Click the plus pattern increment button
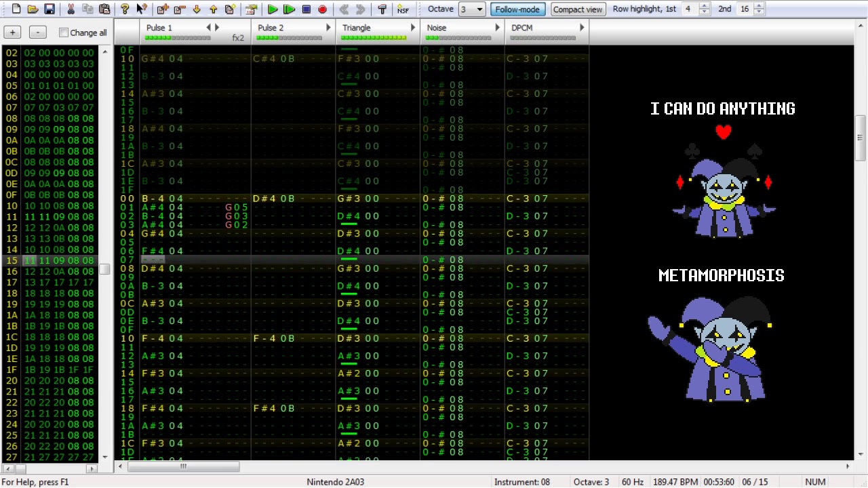Viewport: 868px width, 488px height. click(12, 33)
